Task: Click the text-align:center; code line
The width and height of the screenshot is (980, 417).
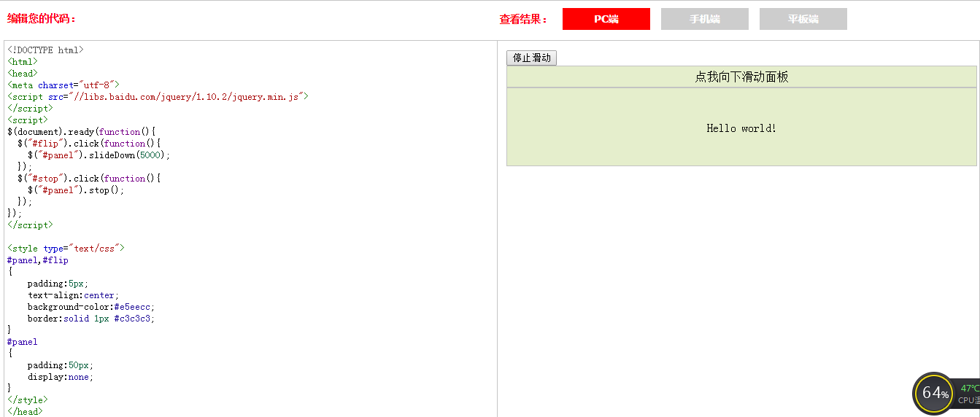Action: pyautogui.click(x=74, y=295)
